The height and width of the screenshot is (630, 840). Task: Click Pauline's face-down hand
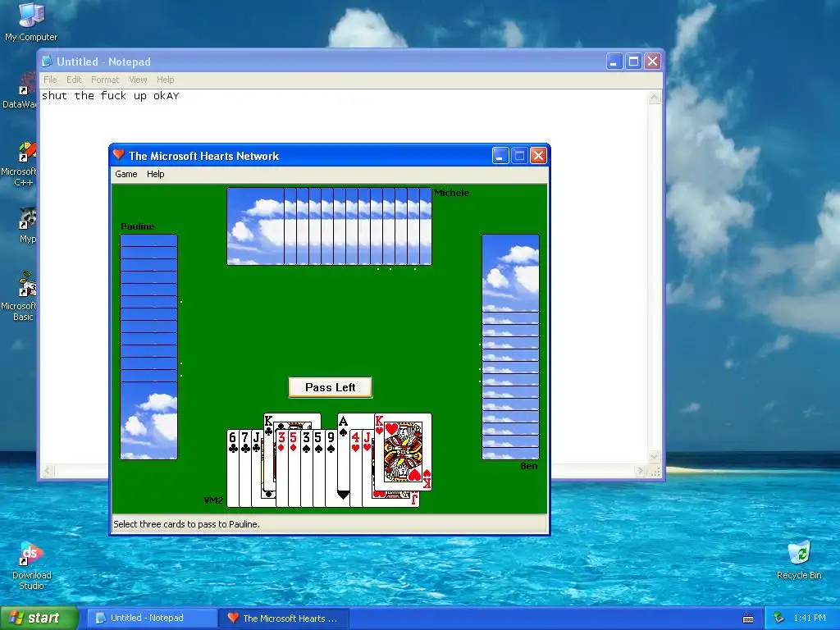tap(149, 347)
